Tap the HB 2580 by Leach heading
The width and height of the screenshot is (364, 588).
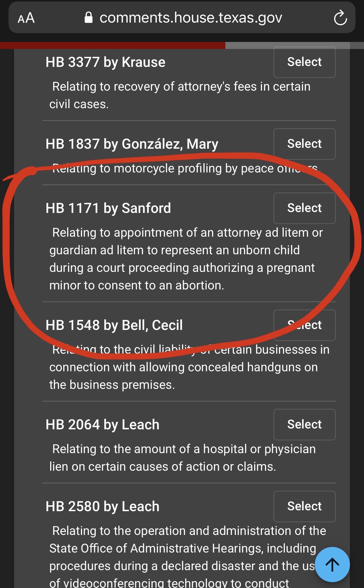pos(102,506)
